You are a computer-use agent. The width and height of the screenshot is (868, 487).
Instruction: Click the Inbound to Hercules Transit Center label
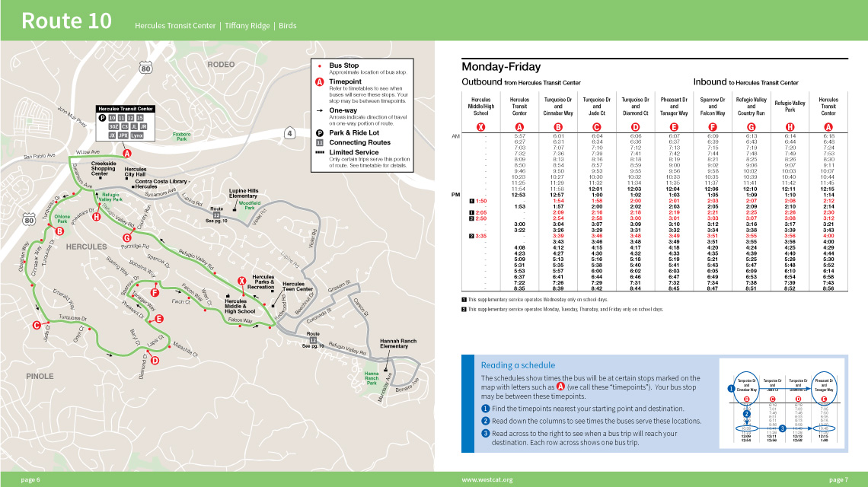click(745, 82)
